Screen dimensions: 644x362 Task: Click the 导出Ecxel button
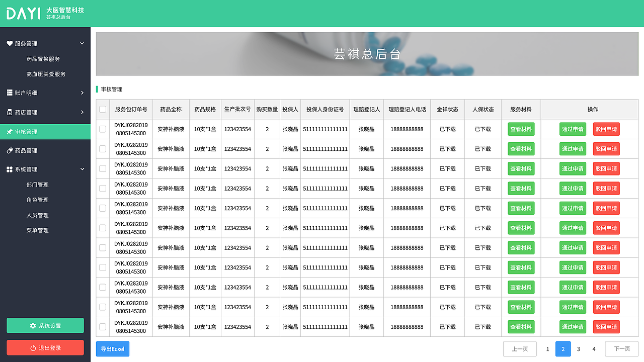pyautogui.click(x=113, y=349)
